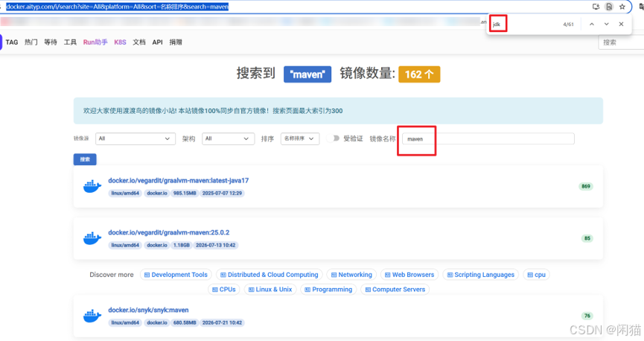Click the install app icon in address bar
Image resolution: width=644 pixels, height=341 pixels.
596,7
